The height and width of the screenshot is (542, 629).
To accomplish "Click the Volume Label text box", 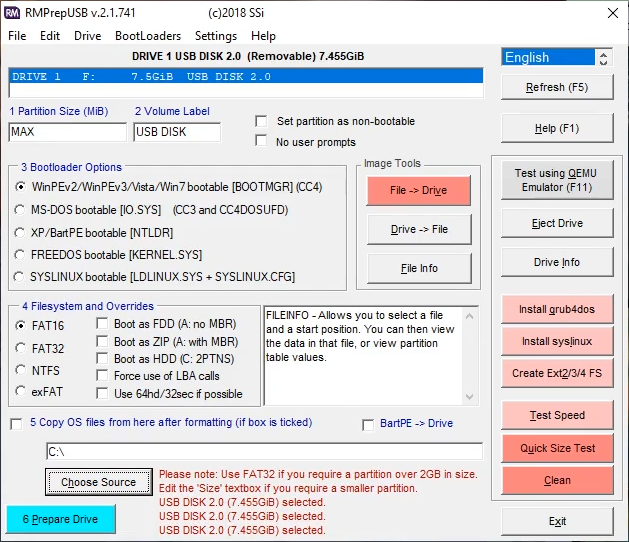I will pos(176,132).
